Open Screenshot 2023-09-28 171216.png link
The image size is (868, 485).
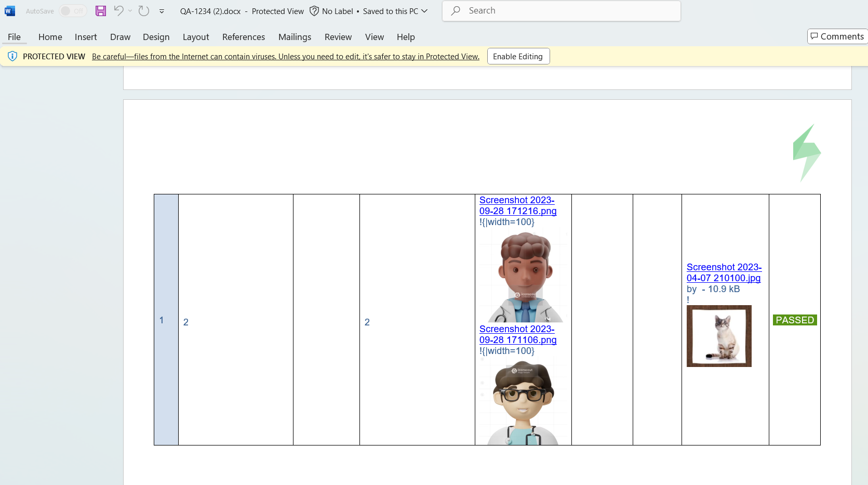click(x=517, y=205)
